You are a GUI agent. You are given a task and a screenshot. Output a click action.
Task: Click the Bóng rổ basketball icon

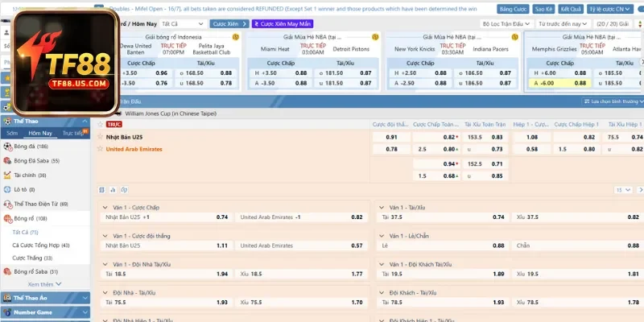point(7,218)
